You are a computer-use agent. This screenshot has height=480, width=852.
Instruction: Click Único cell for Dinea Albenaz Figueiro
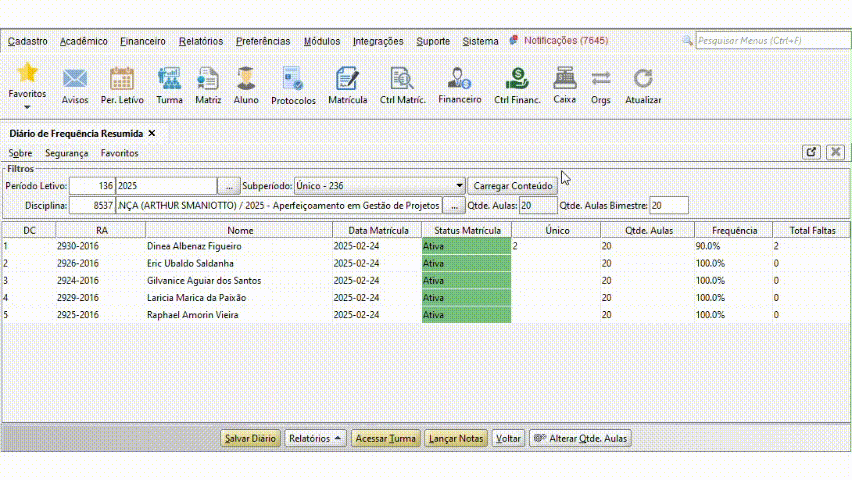pos(556,246)
